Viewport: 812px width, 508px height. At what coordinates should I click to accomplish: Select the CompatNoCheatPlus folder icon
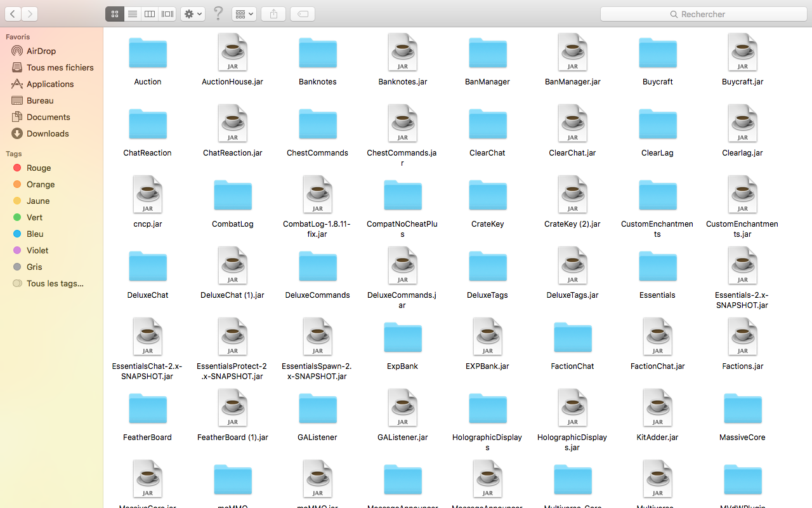point(403,195)
